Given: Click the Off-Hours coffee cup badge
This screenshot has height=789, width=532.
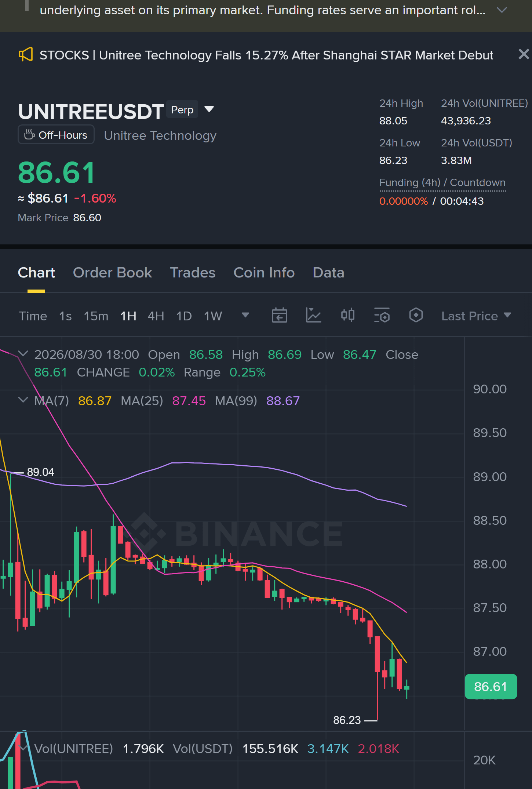Looking at the screenshot, I should click(56, 135).
